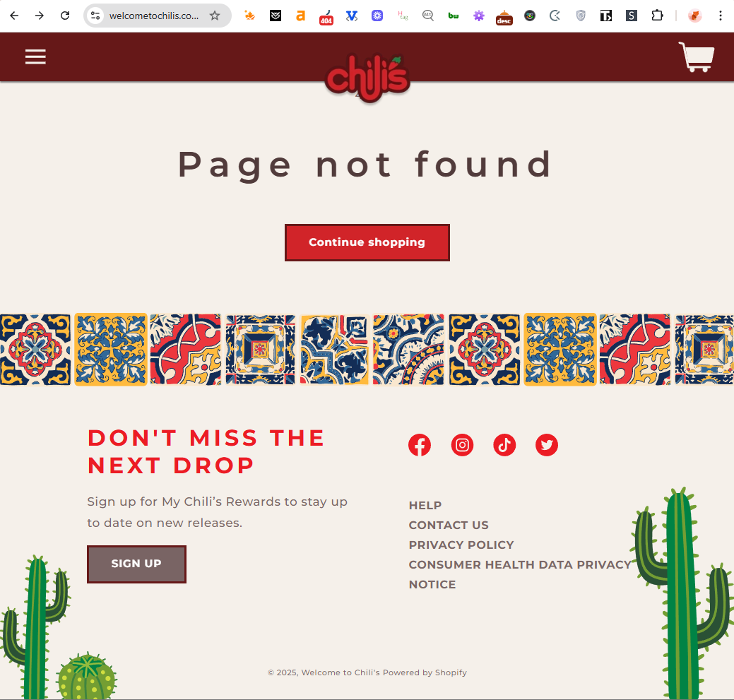Open the Twitter social icon
This screenshot has width=734, height=700.
[546, 445]
